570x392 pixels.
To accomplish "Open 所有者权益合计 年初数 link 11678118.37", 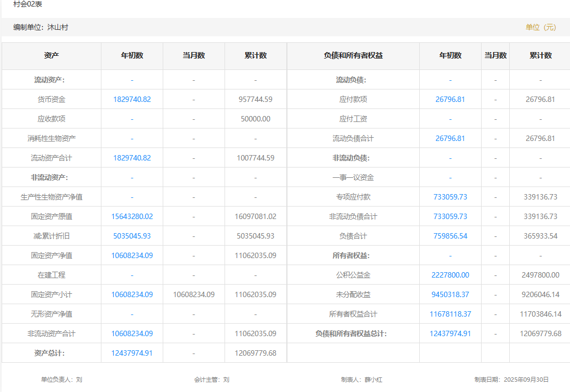I will [x=450, y=314].
